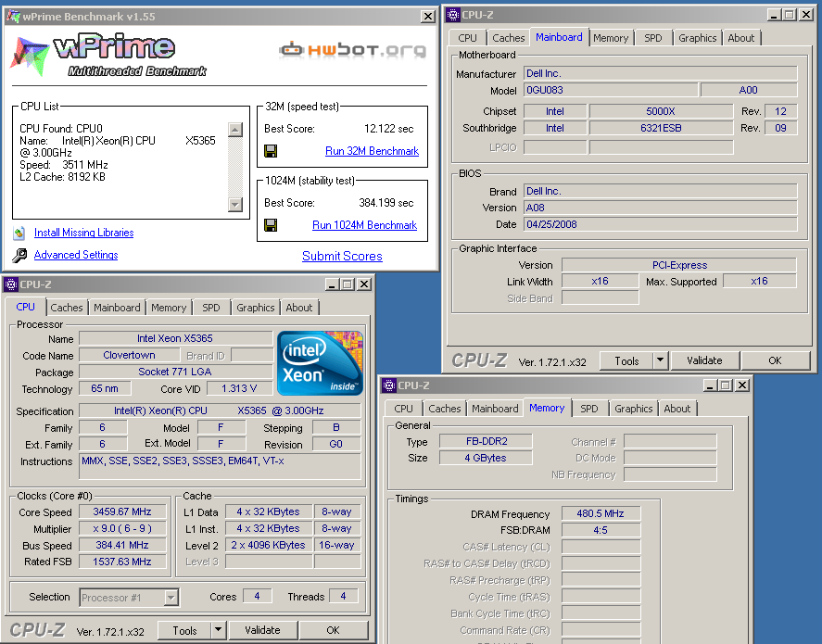Screen dimensions: 822x644
Task: Run the 1024M Benchmark
Action: [x=364, y=225]
